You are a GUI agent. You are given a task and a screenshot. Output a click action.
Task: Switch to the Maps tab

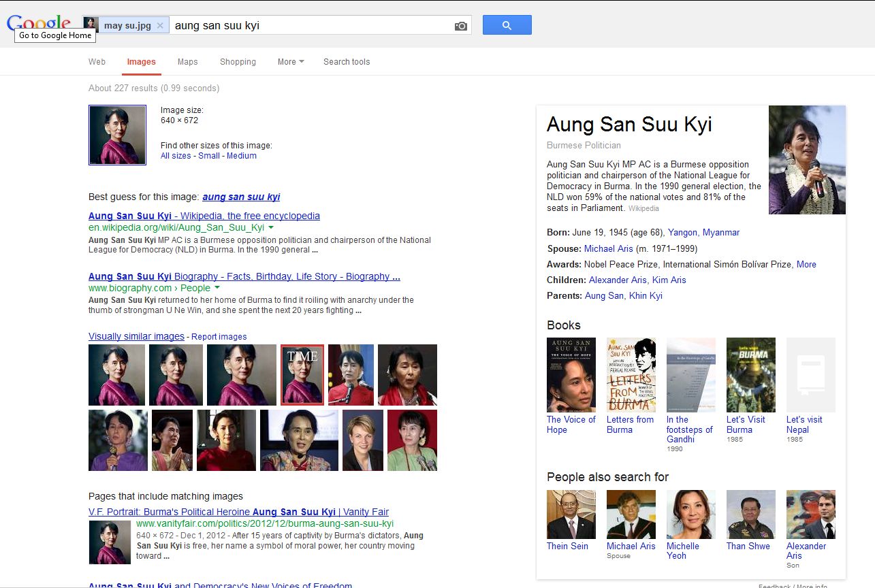click(188, 62)
